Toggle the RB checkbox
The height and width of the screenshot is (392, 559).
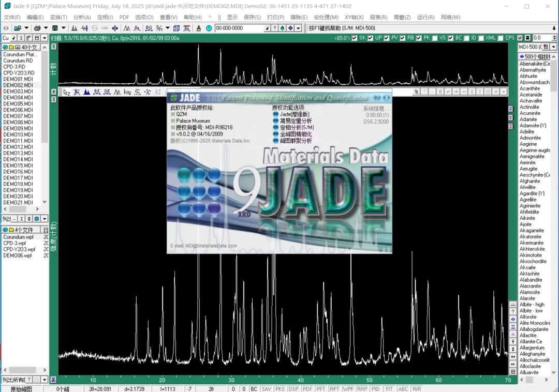point(403,38)
